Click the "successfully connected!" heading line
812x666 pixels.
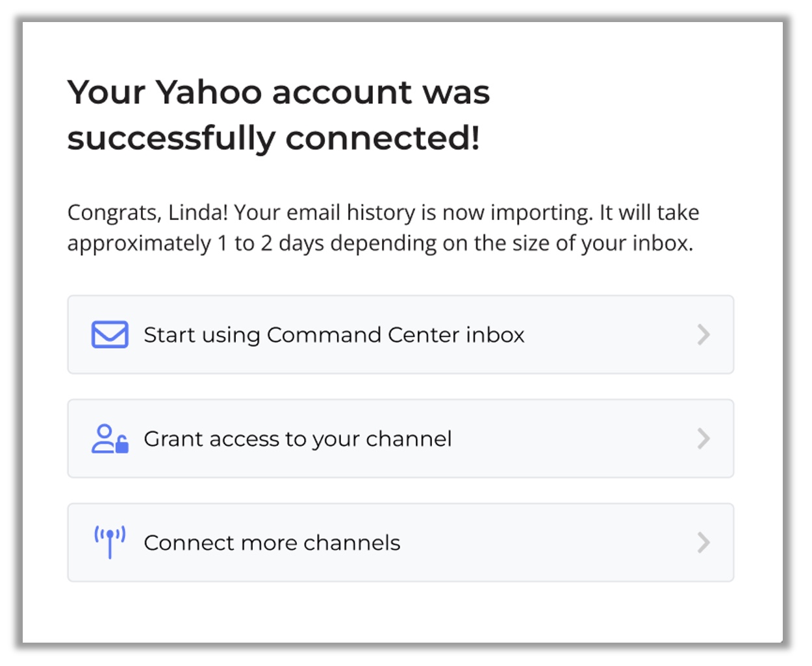point(273,138)
